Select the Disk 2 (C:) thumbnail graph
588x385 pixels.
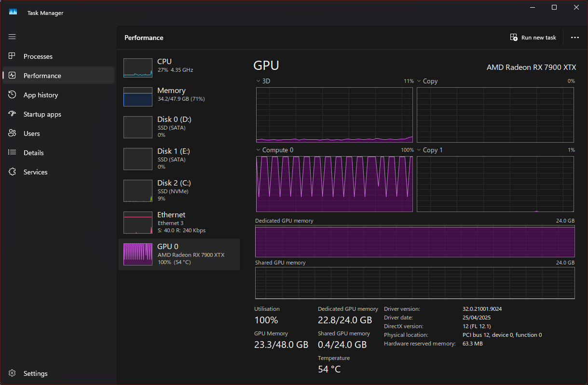pos(138,191)
